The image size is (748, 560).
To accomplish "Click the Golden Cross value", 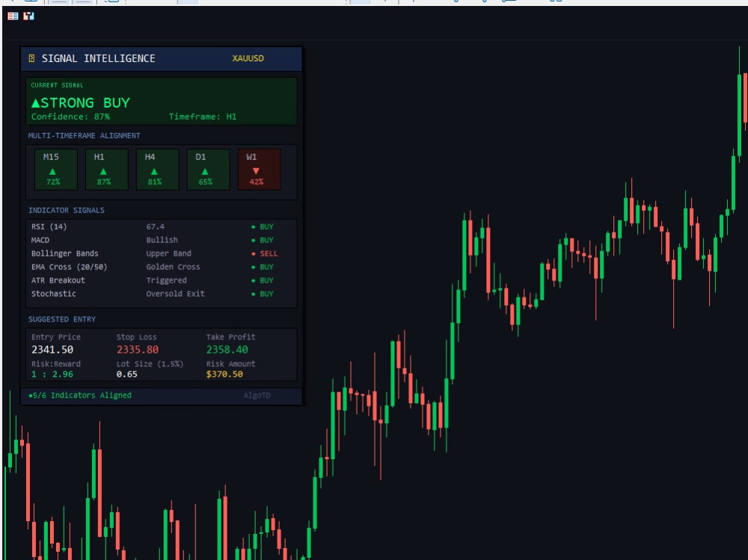I will pyautogui.click(x=173, y=267).
